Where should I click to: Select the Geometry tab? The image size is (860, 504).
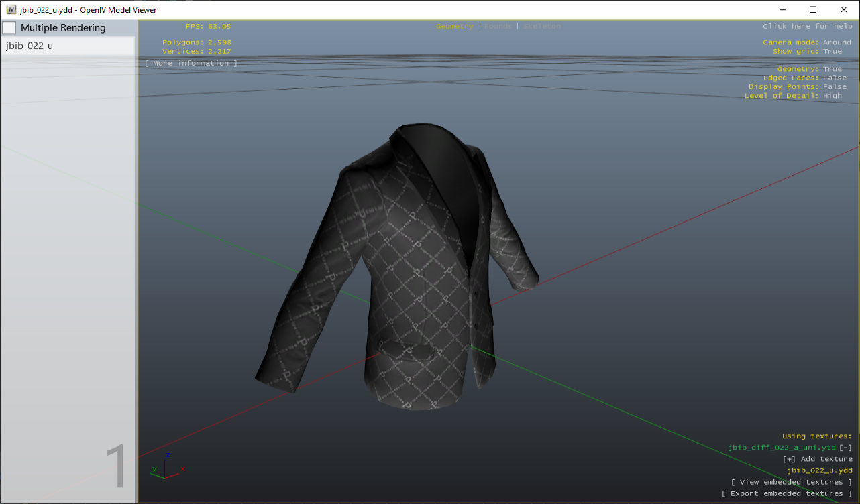[455, 26]
